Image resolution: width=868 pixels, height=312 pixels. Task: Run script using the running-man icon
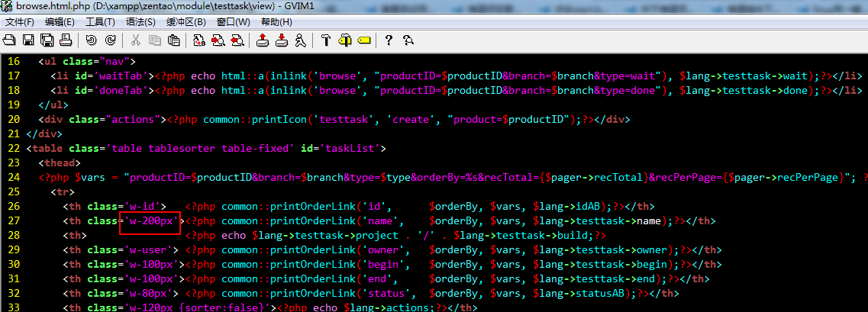300,40
